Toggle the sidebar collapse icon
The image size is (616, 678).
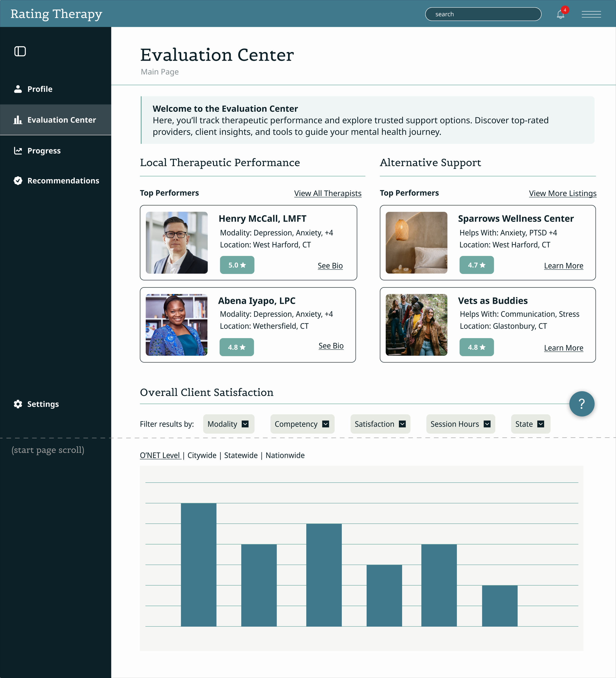coord(20,52)
